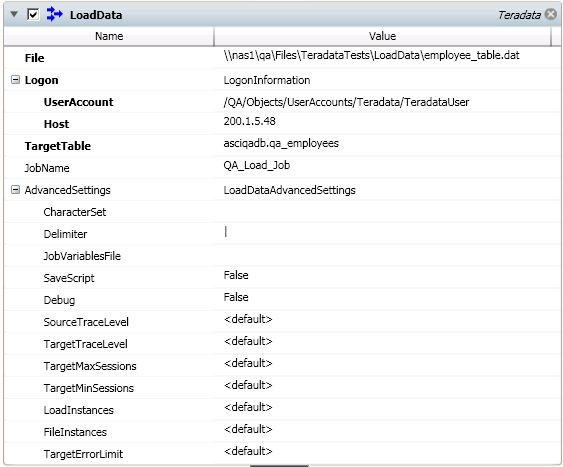
Task: Collapse the Logon tree node
Action: [x=15, y=80]
